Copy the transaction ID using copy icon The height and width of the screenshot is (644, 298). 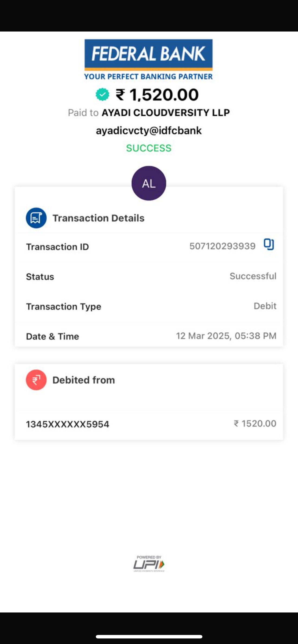tap(269, 244)
